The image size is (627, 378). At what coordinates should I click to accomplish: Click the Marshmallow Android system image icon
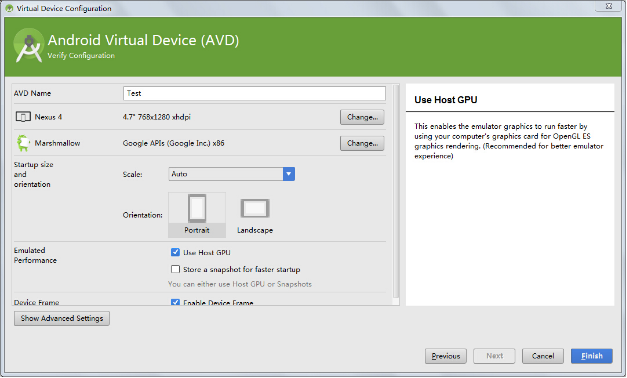coord(23,143)
